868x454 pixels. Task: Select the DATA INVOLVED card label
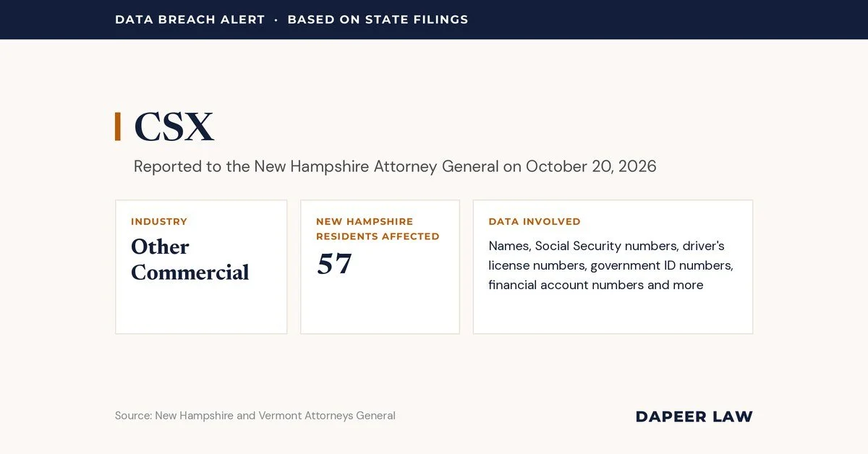coord(535,221)
